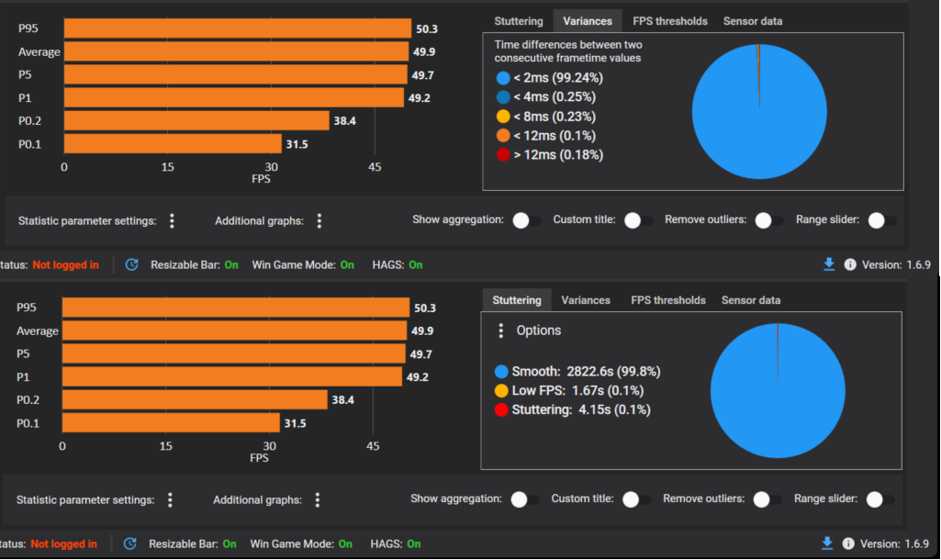Click 'Win Game Mode: On' in Stuttering-view window
Image resolution: width=941 pixels, height=560 pixels.
301,543
